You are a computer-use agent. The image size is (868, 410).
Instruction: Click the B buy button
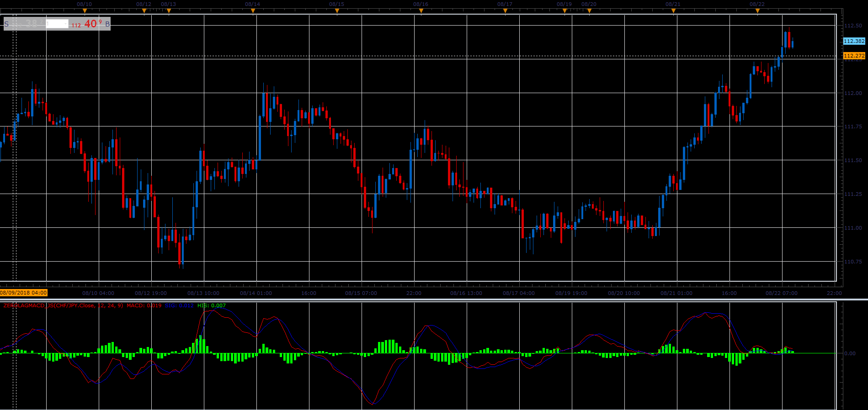pyautogui.click(x=107, y=24)
